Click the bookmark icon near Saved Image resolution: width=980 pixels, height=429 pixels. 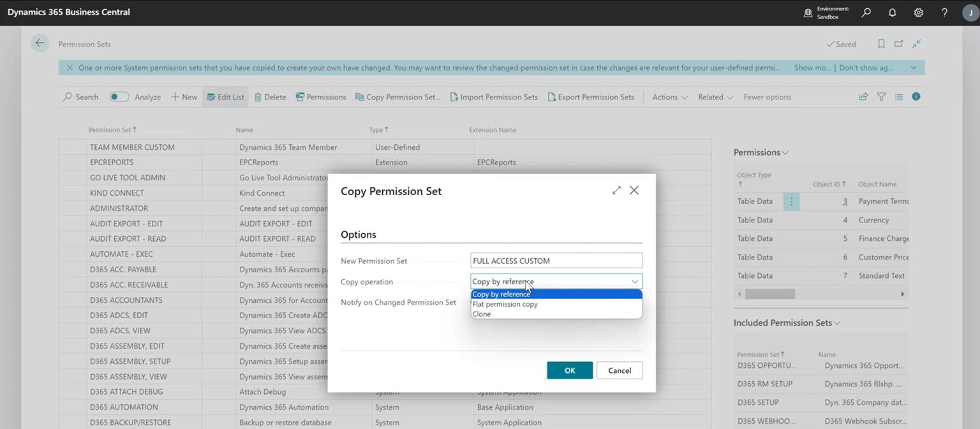(881, 43)
